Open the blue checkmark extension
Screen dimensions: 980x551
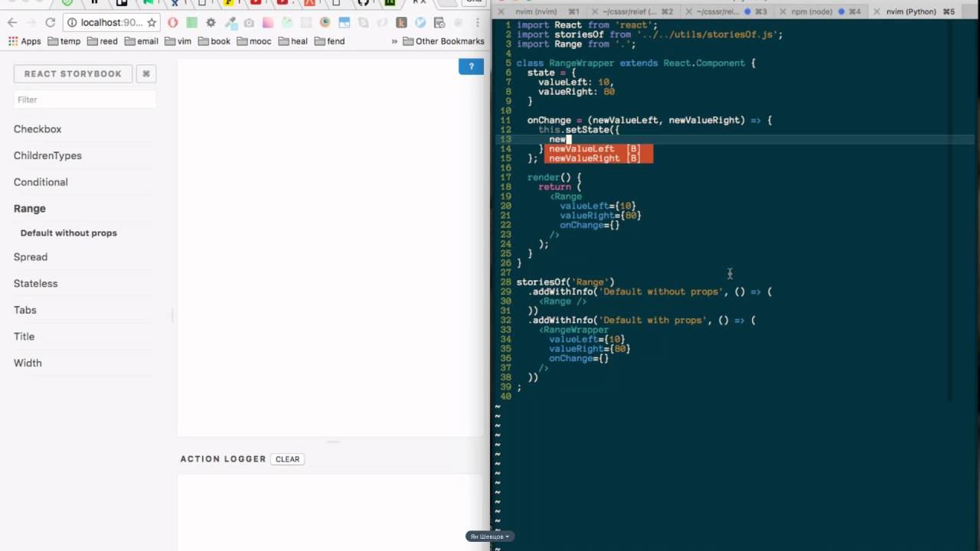(420, 23)
